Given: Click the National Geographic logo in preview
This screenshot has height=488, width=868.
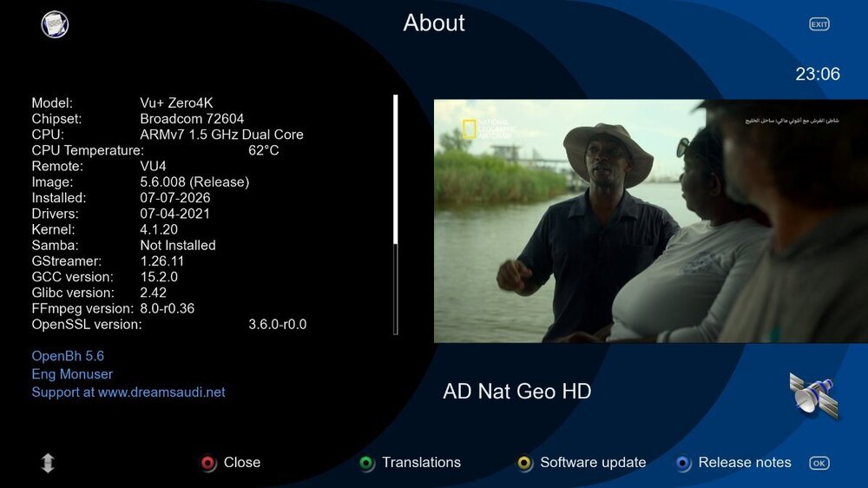Looking at the screenshot, I should [x=488, y=129].
